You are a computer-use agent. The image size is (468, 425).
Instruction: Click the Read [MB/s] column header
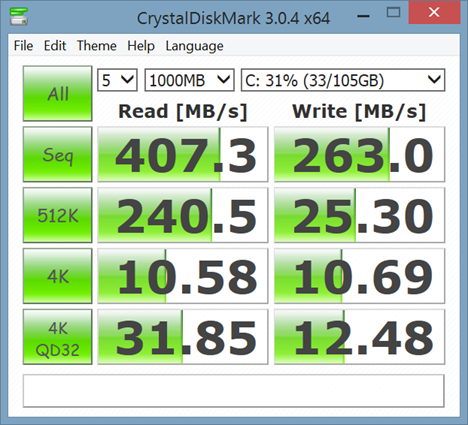click(183, 111)
